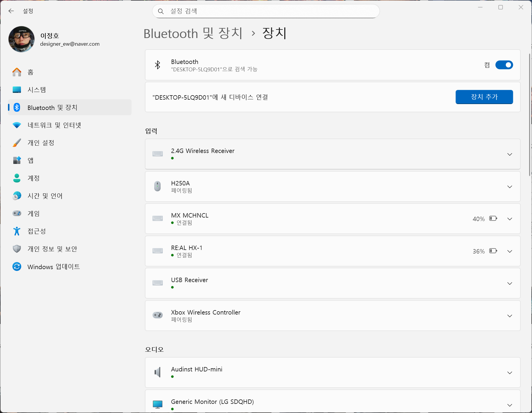Open 개인 정보 및 보안 settings
532x413 pixels.
(70, 249)
